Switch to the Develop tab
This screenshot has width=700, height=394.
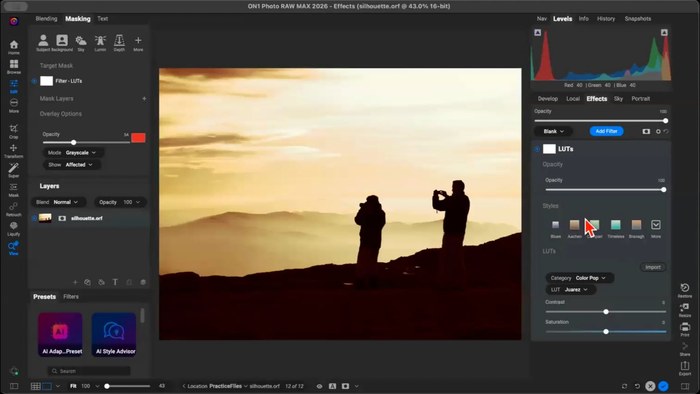548,99
